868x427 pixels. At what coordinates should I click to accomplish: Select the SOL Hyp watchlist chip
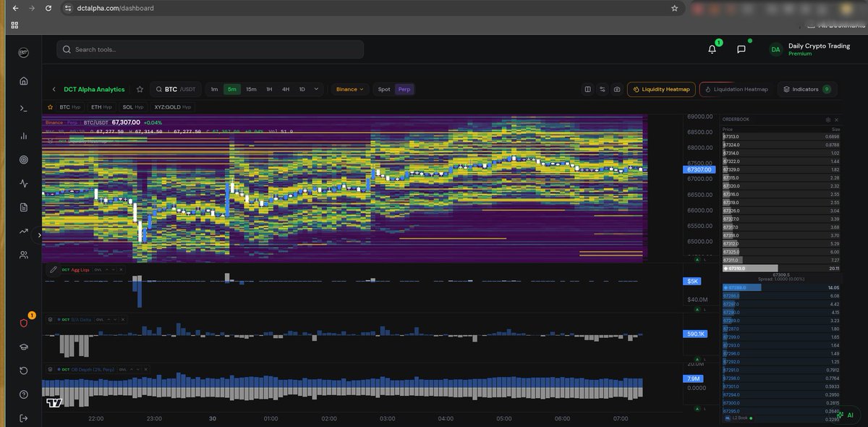(x=133, y=106)
